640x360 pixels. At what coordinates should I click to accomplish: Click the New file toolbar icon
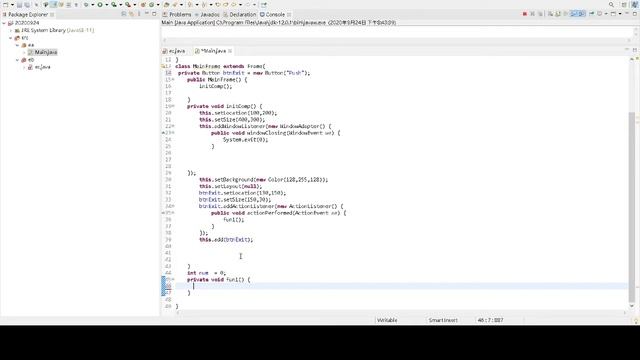click(5, 4)
